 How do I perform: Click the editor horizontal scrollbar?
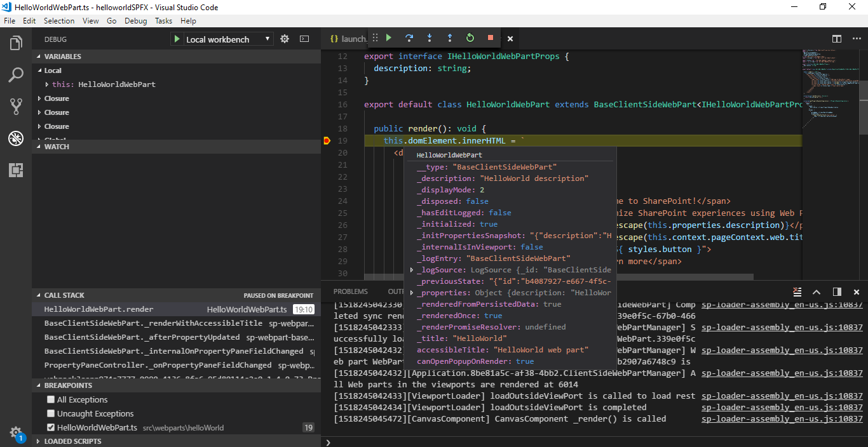click(559, 277)
